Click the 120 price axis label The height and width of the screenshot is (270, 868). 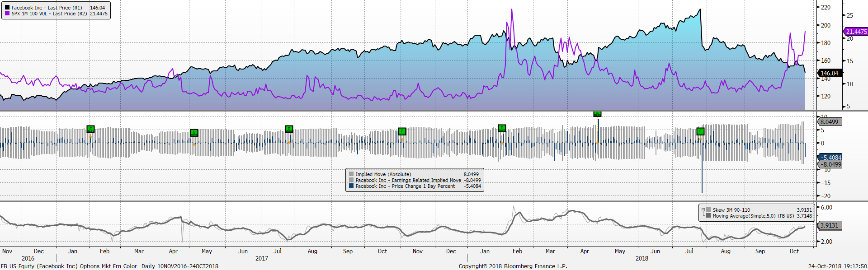coord(826,96)
